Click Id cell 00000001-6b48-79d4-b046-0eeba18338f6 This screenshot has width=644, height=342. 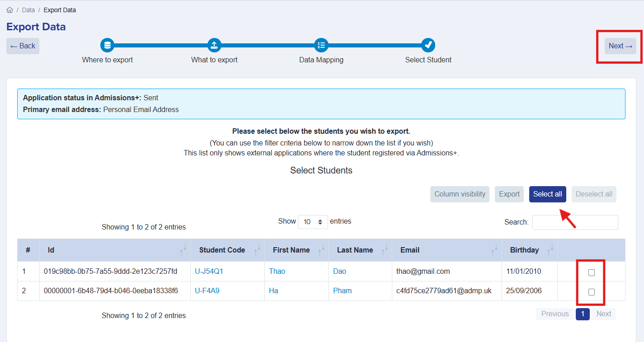[x=115, y=291]
